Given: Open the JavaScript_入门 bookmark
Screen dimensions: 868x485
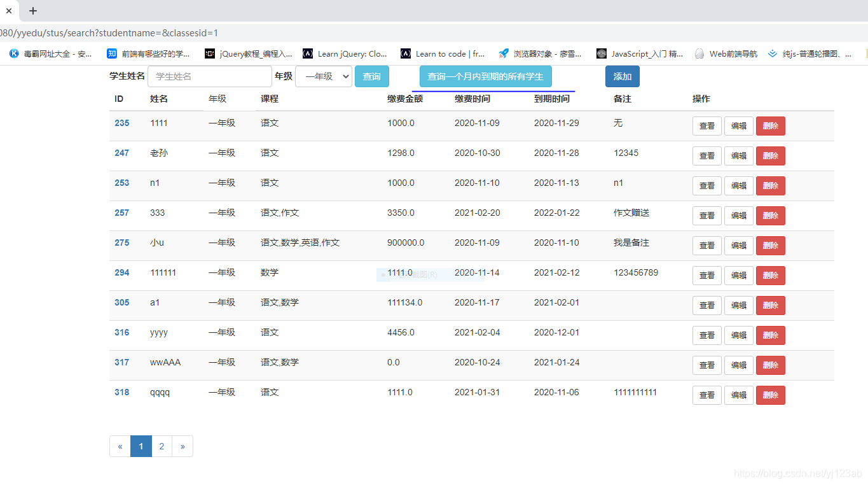Looking at the screenshot, I should (640, 54).
